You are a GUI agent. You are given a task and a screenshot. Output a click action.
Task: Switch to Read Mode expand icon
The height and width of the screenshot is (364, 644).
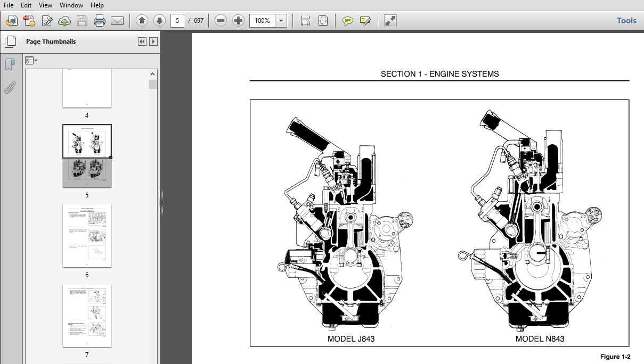click(390, 21)
